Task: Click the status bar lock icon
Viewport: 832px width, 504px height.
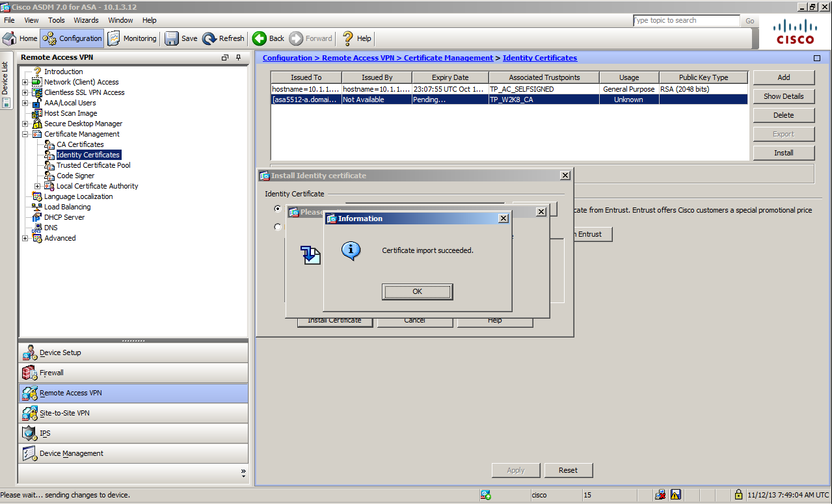Action: (738, 495)
